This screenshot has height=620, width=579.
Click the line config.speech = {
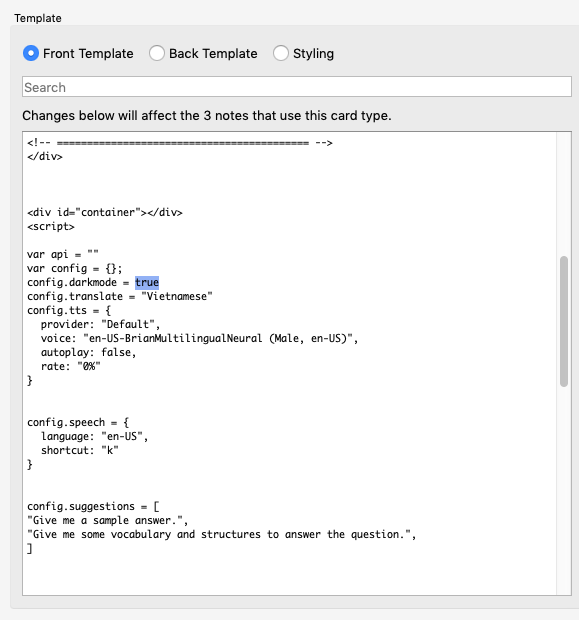[78, 422]
